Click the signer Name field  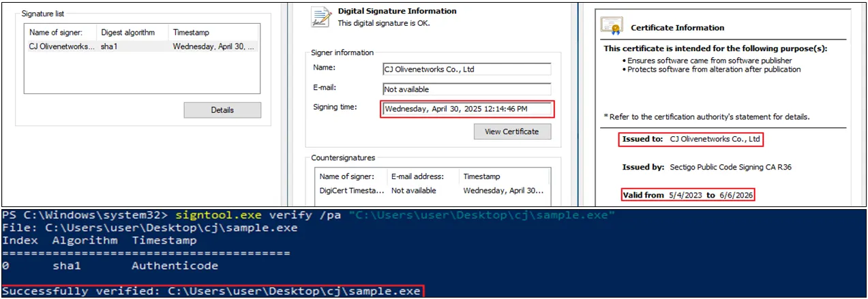tap(466, 69)
